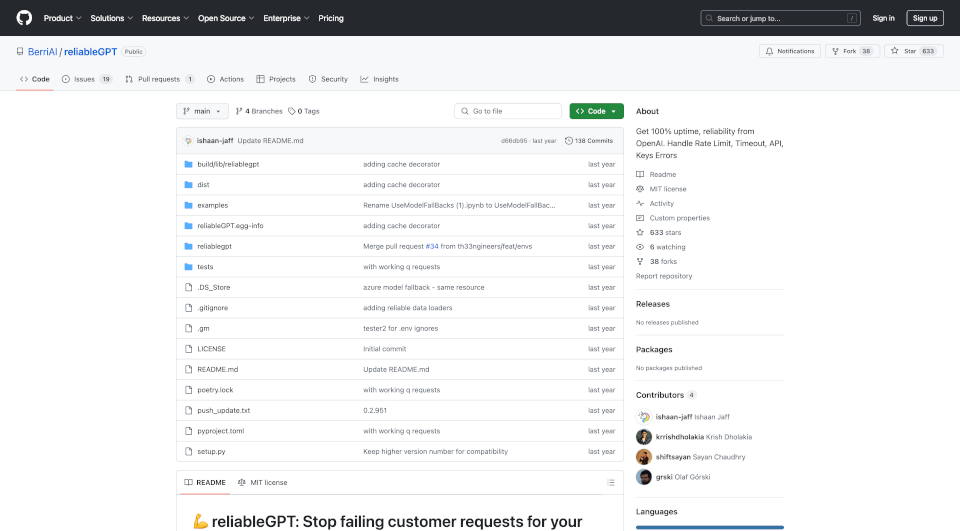Click the Go to file search field
Image resolution: width=960 pixels, height=531 pixels.
pyautogui.click(x=508, y=111)
